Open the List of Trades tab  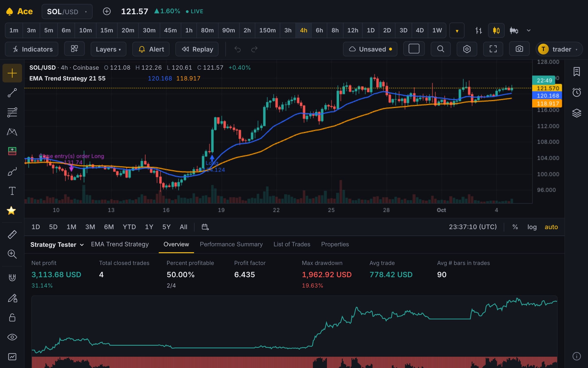(x=292, y=244)
